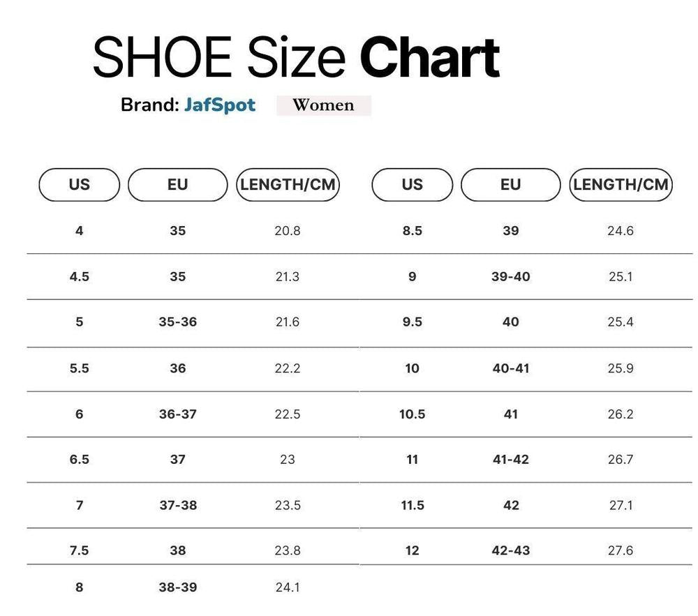Select the 25.1 length value
This screenshot has height=616, width=698.
click(x=621, y=277)
